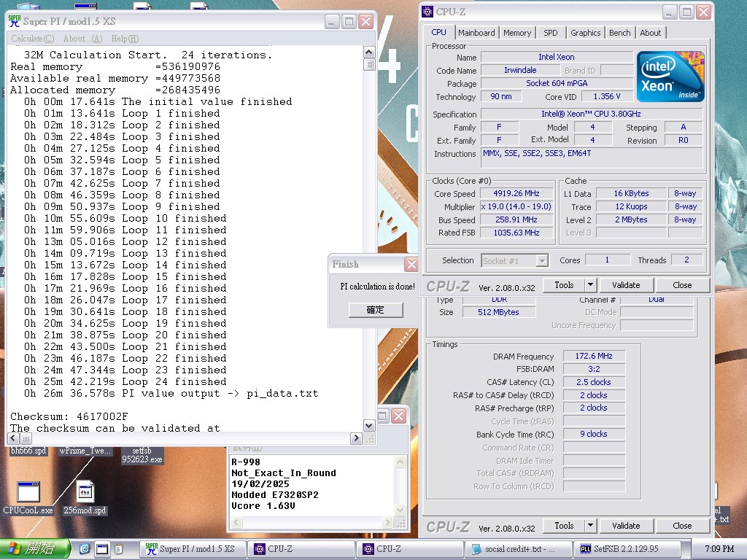This screenshot has height=560, width=747.
Task: Close the notepad window behind Super PI
Action: pyautogui.click(x=399, y=416)
